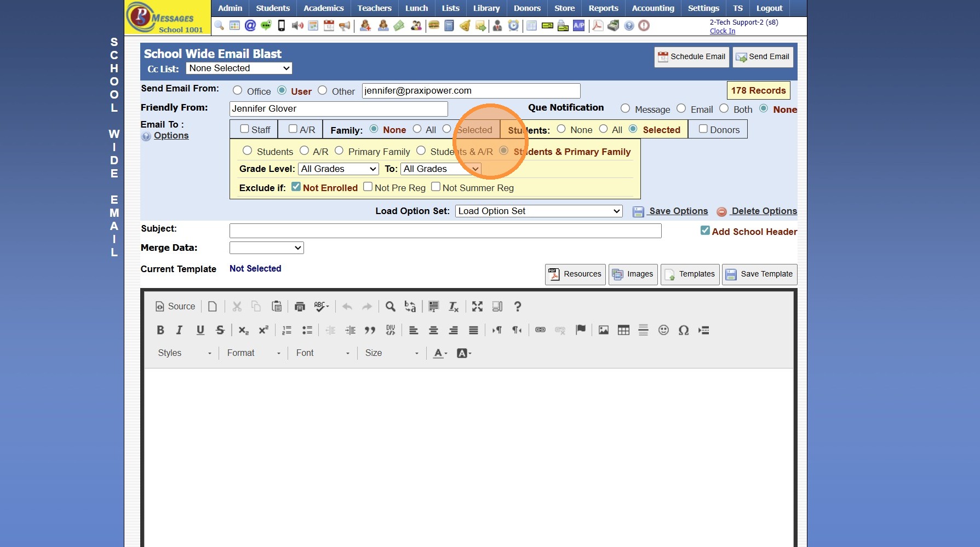Open the Grade Level from dropdown
The image size is (980, 547).
(x=339, y=169)
